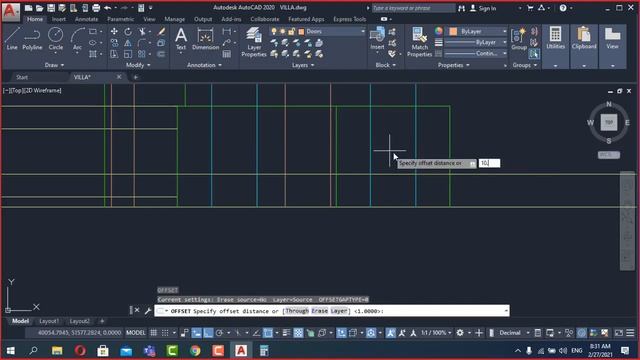This screenshot has width=640, height=360.
Task: Open the layer dropdown showing Doors
Action: [x=317, y=31]
